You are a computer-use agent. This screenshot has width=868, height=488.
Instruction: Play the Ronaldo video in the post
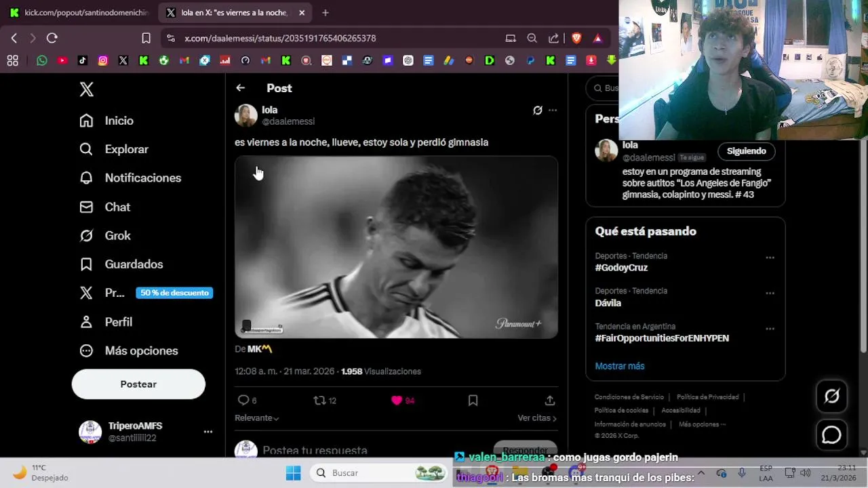click(x=396, y=247)
